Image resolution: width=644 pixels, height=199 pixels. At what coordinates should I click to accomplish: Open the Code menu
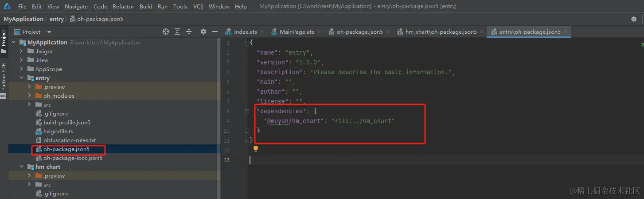pyautogui.click(x=100, y=7)
